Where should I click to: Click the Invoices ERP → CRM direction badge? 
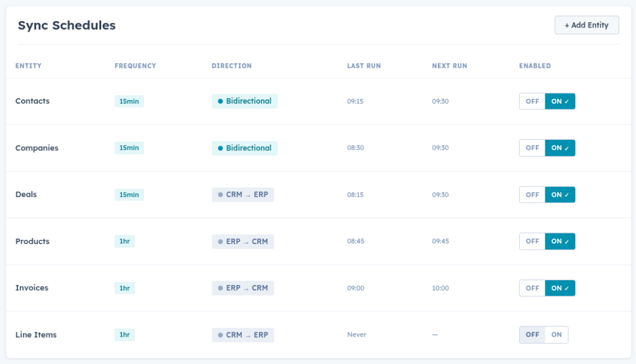[242, 288]
